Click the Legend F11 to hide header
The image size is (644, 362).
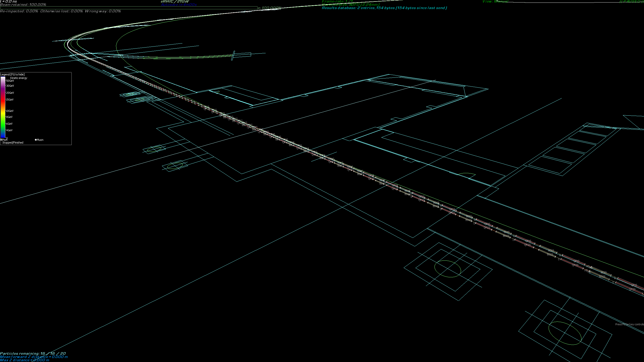click(13, 74)
